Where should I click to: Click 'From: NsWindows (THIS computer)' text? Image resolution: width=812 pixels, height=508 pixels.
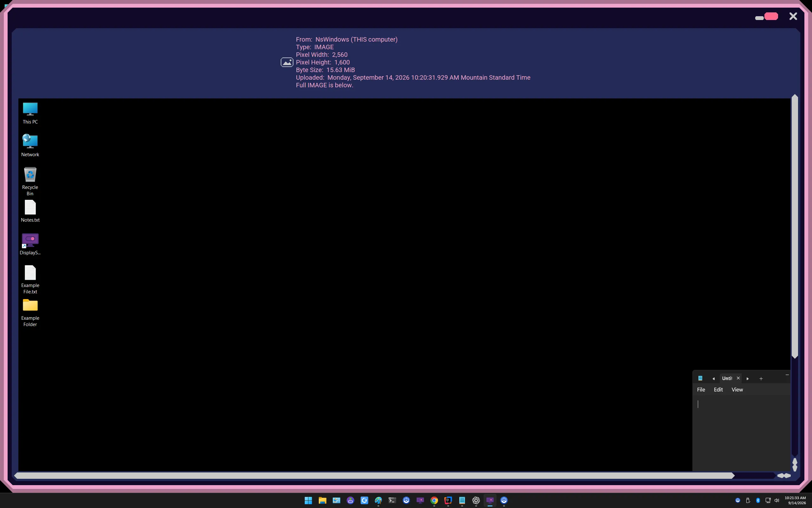[347, 39]
